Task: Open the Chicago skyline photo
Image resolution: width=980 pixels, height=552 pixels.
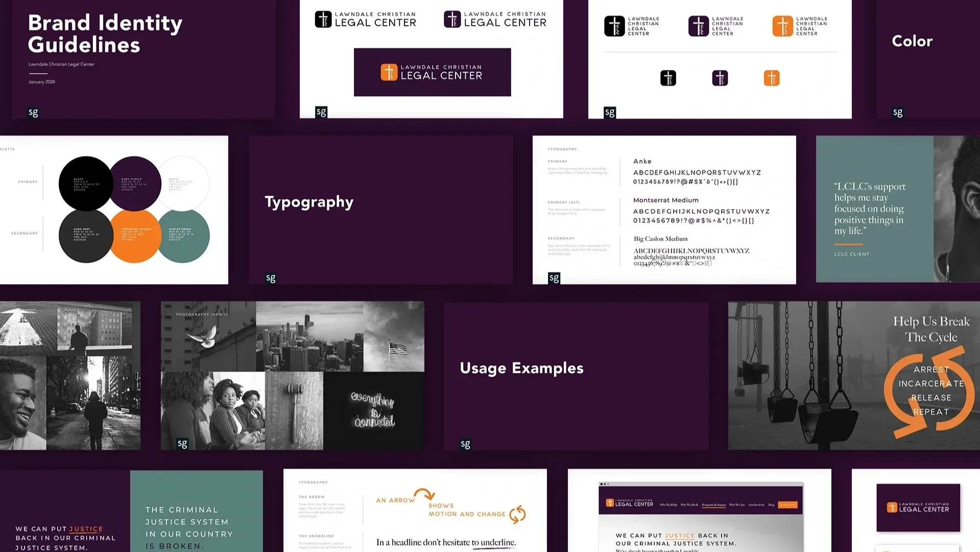Action: click(309, 336)
